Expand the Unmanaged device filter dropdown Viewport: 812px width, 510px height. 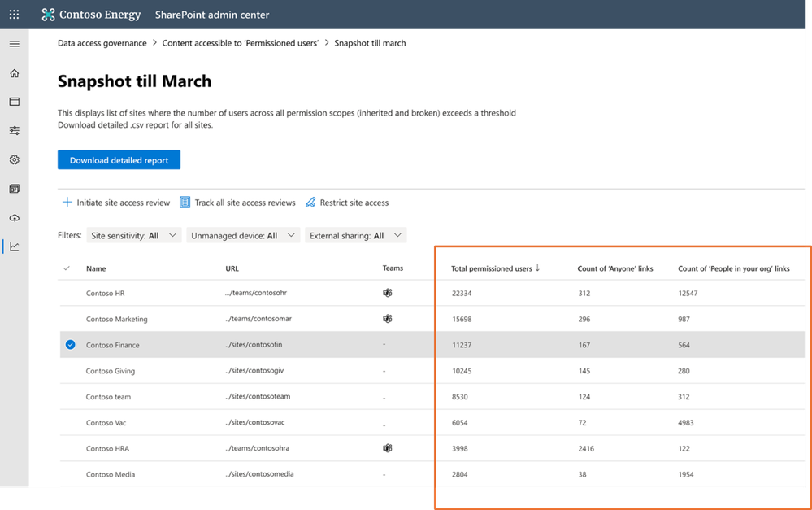243,236
